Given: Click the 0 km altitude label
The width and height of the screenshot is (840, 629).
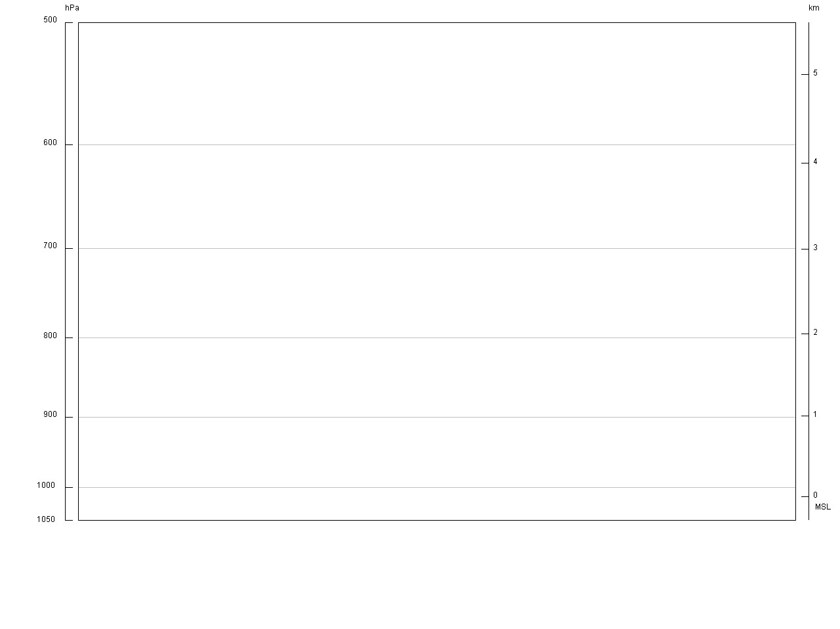Looking at the screenshot, I should pyautogui.click(x=815, y=495).
